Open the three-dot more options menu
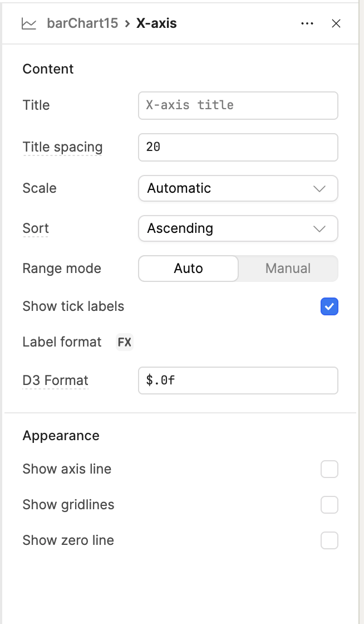This screenshot has width=364, height=624. pyautogui.click(x=307, y=23)
